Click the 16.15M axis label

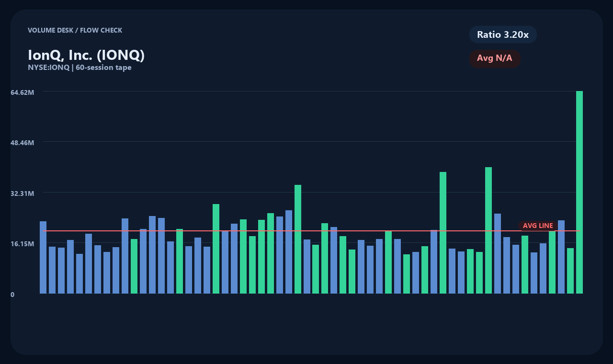pyautogui.click(x=23, y=244)
